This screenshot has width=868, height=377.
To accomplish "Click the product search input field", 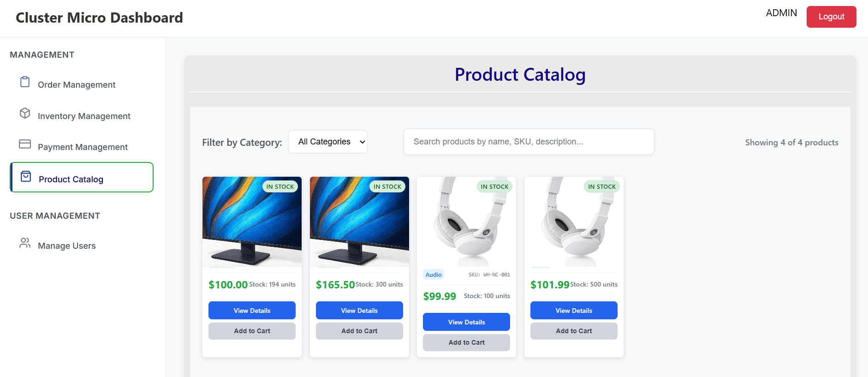I will click(x=529, y=142).
